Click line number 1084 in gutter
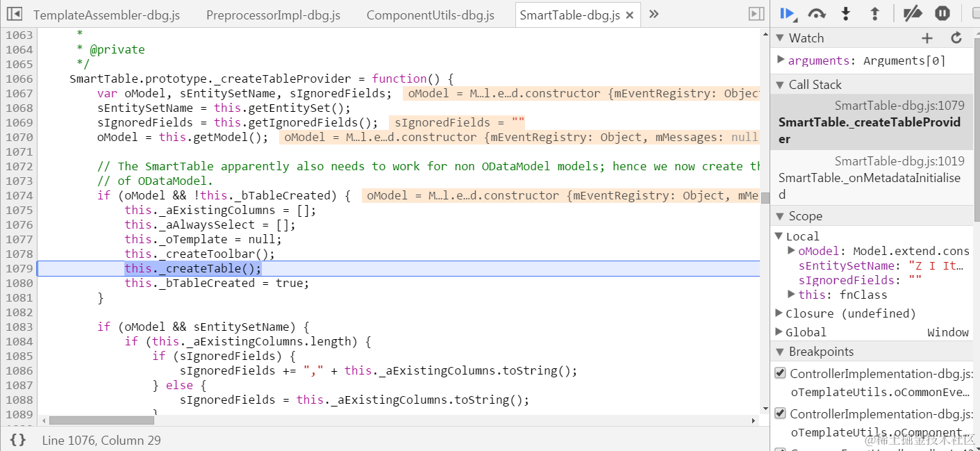980x451 pixels. click(x=19, y=341)
